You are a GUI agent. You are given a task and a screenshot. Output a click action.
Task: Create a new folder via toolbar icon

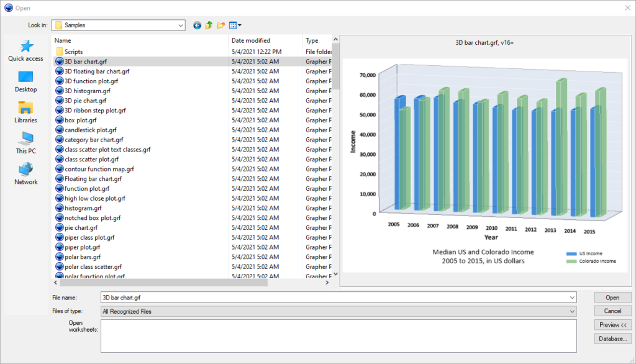(221, 25)
